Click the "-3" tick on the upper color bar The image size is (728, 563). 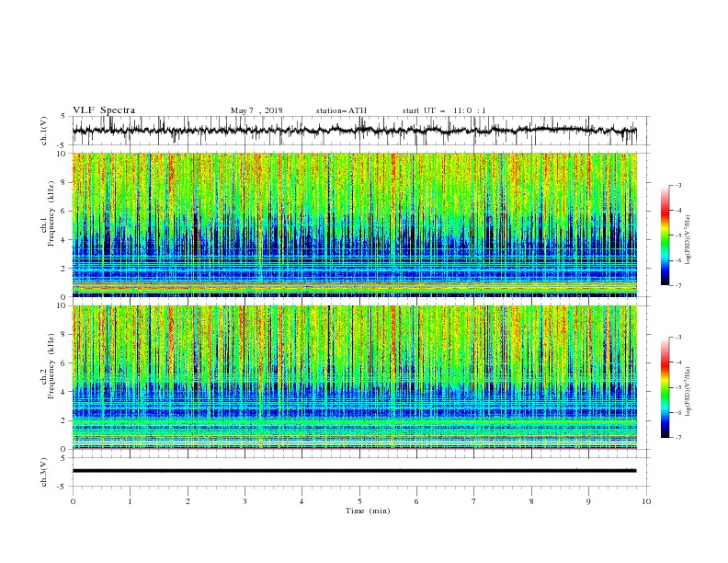[x=678, y=185]
